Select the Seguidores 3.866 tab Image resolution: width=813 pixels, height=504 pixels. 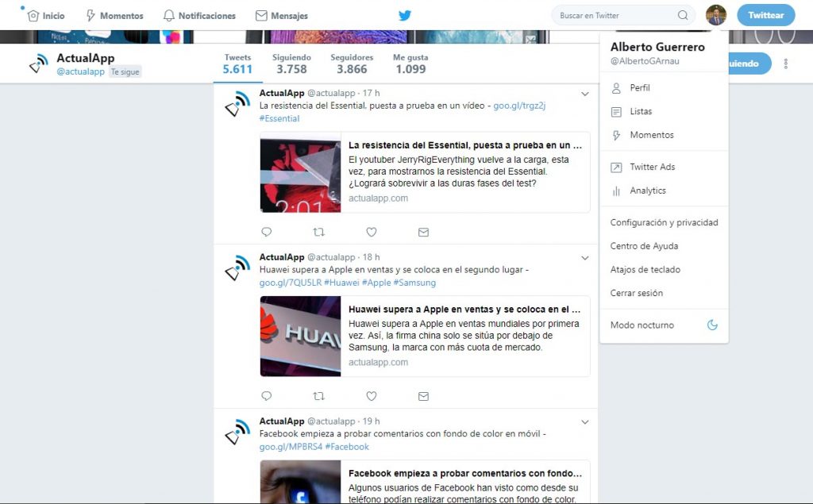352,63
